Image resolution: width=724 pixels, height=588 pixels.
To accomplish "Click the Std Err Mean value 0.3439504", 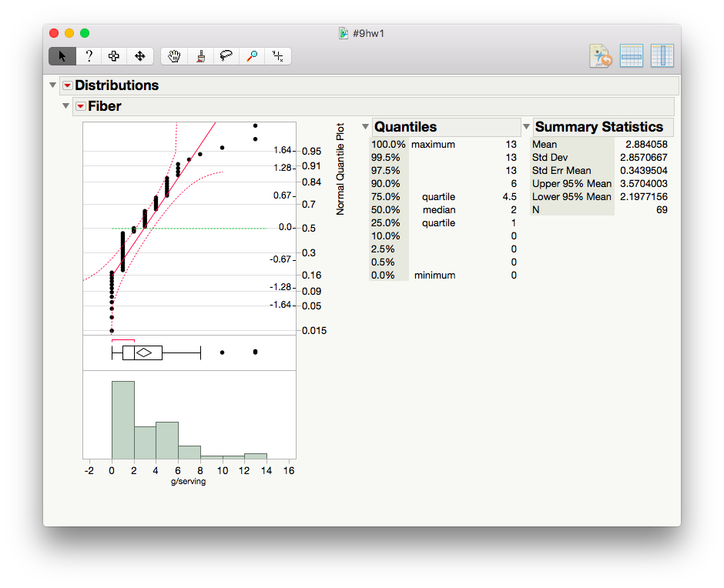I will 643,170.
